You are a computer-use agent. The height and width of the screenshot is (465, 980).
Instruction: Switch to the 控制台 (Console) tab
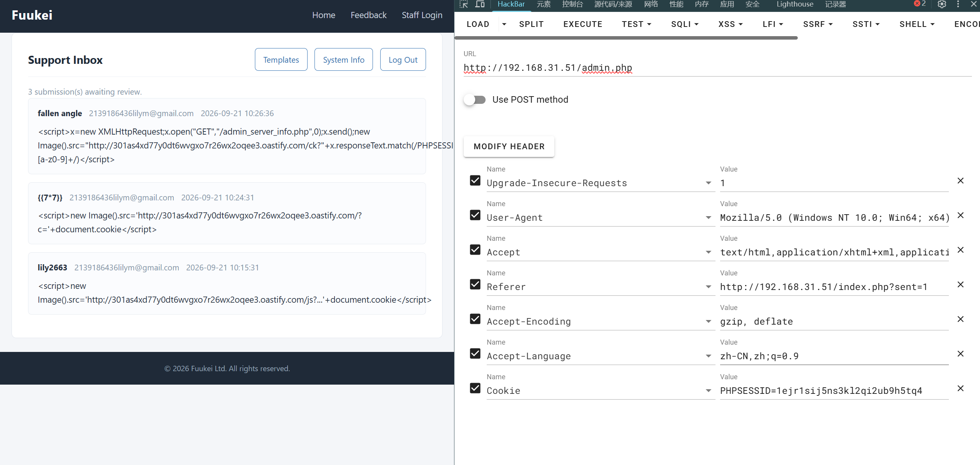click(x=572, y=5)
